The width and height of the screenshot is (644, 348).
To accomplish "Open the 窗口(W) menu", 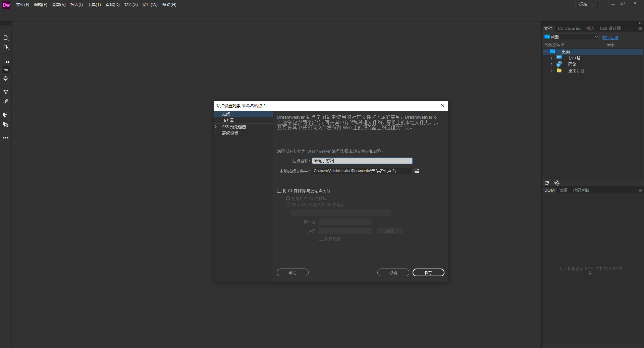I will (x=150, y=5).
